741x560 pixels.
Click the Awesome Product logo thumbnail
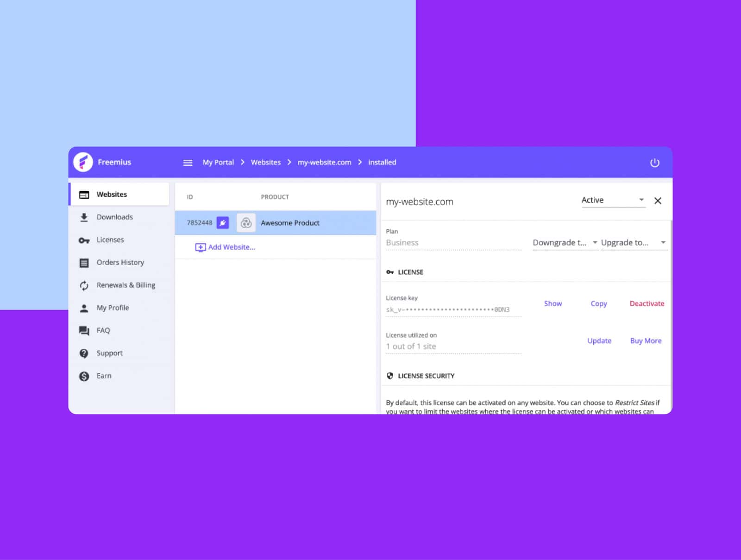pos(246,223)
